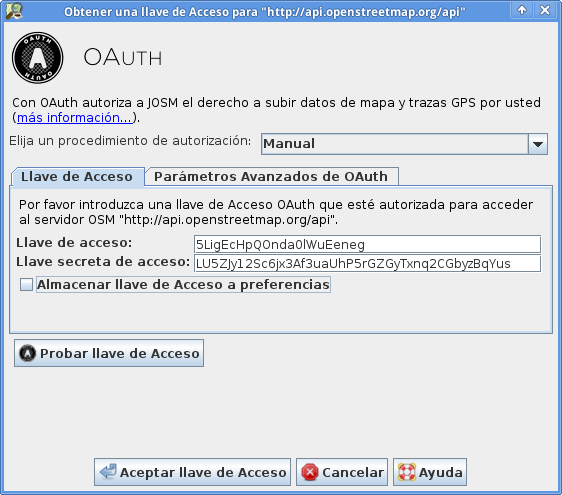
Task: Click the Probar llave de Acceso button
Action: click(109, 353)
